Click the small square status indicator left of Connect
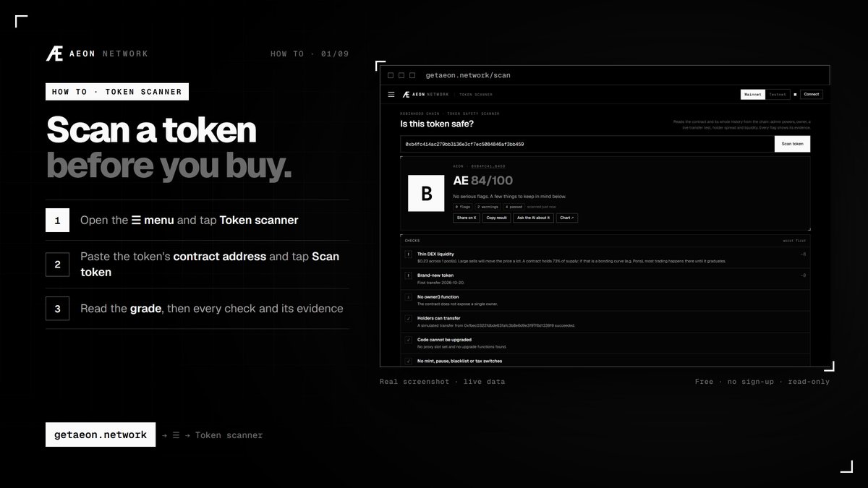This screenshot has height=488, width=868. pyautogui.click(x=795, y=94)
